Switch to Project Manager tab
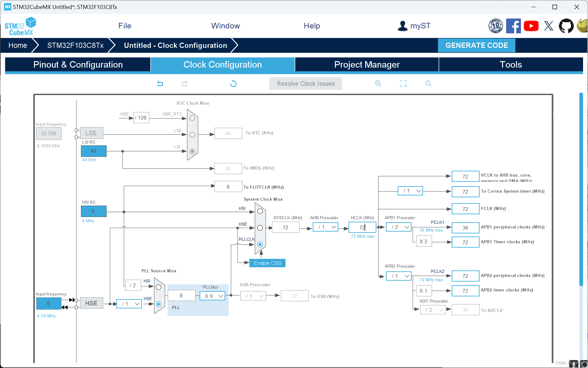The height and width of the screenshot is (368, 588). (x=367, y=65)
